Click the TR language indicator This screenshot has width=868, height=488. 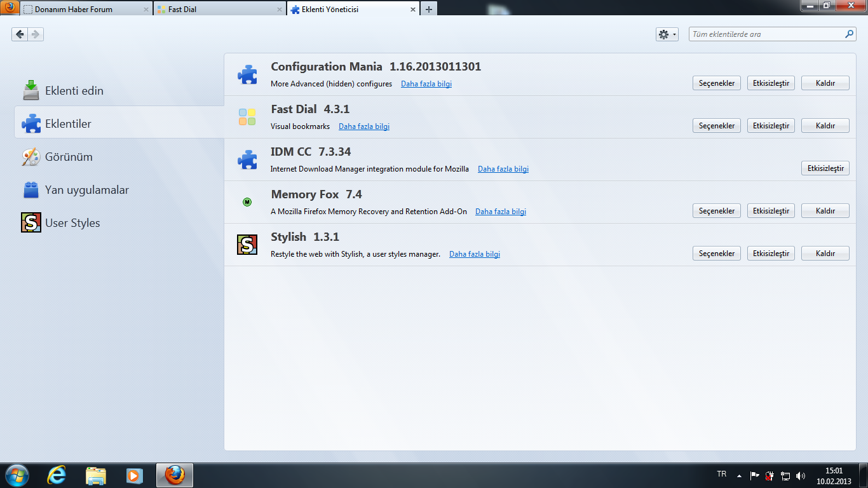pos(721,474)
